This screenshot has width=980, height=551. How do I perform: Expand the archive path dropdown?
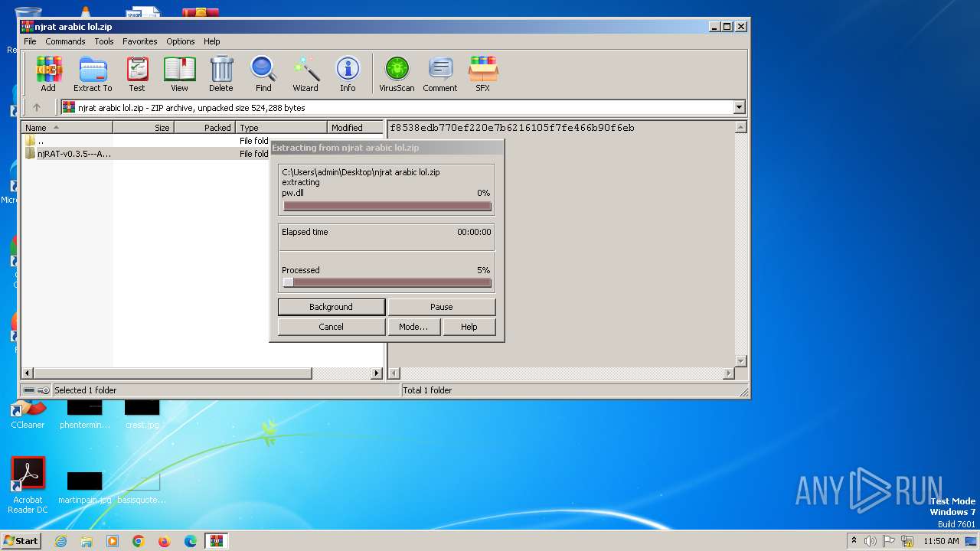click(x=739, y=108)
